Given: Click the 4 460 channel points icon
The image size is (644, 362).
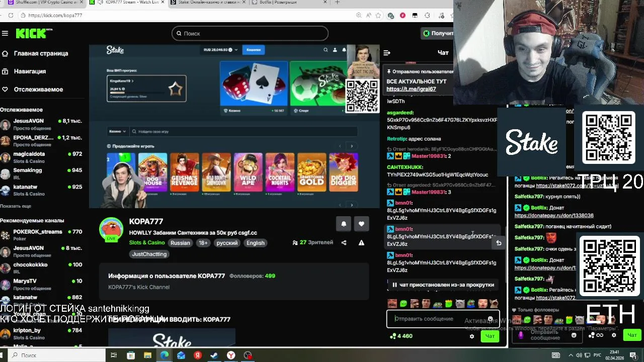Looking at the screenshot, I should 393,336.
